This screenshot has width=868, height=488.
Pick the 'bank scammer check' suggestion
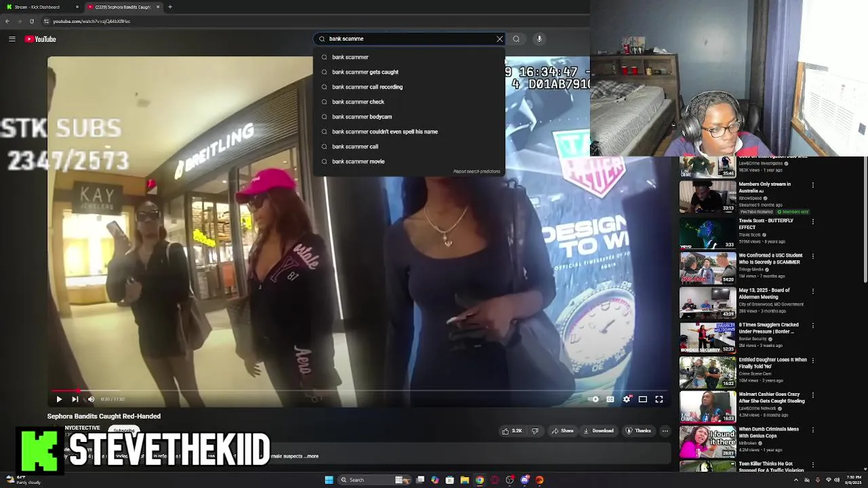(x=410, y=102)
